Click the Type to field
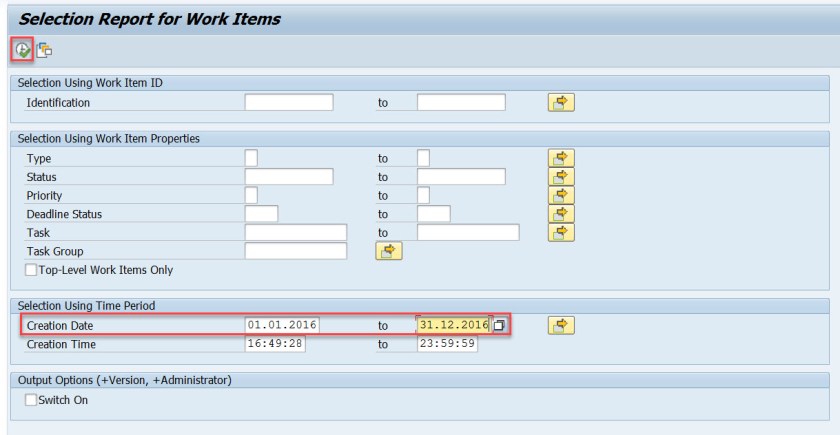This screenshot has height=435, width=840. [x=423, y=158]
